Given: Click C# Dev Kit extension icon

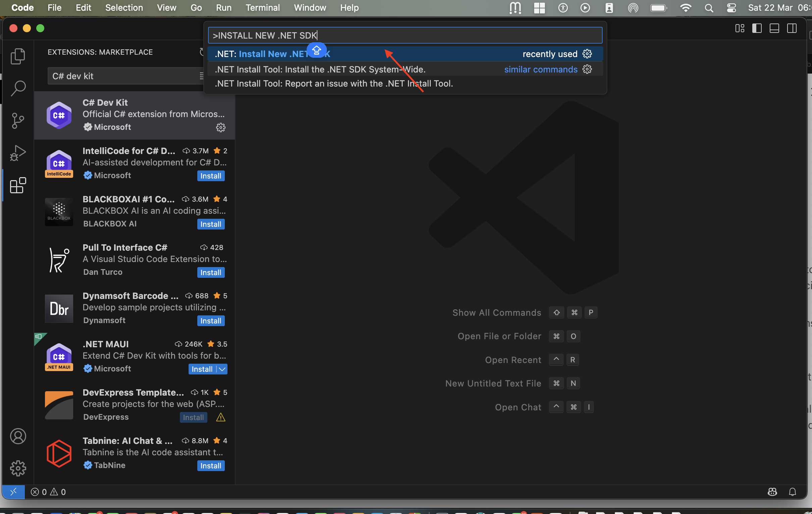Looking at the screenshot, I should (59, 115).
